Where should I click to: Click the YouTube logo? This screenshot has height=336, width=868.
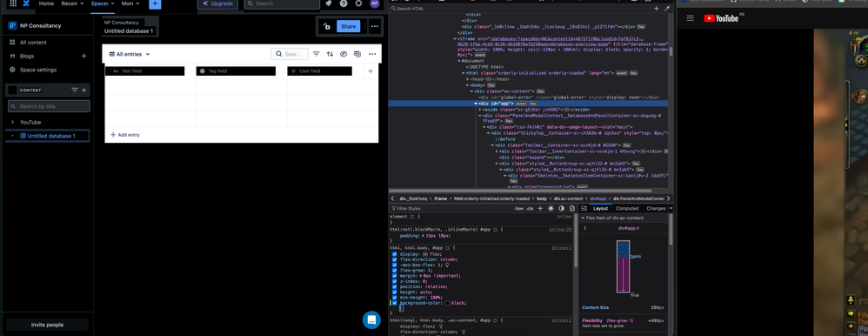pos(721,18)
